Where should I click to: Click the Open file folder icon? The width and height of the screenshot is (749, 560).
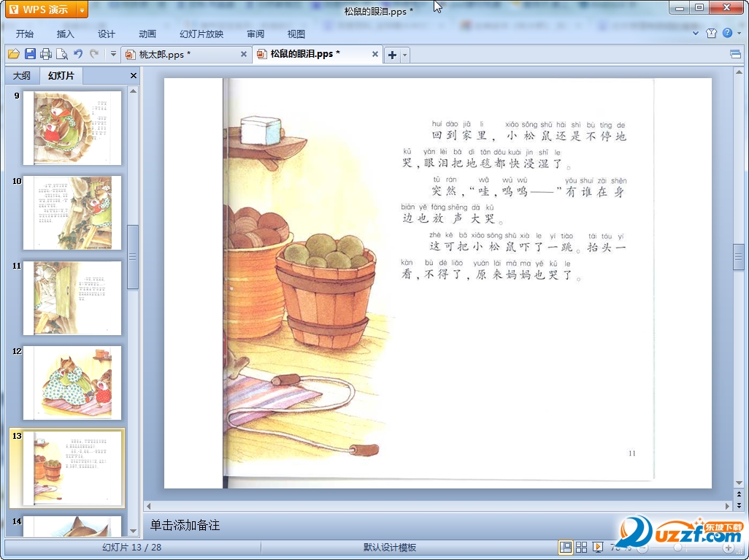(14, 54)
